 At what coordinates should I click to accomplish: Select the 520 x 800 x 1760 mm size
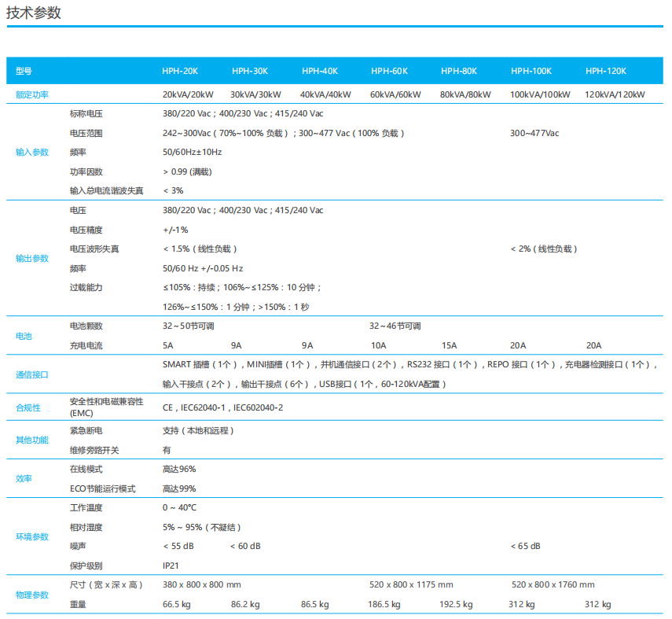pos(553,584)
